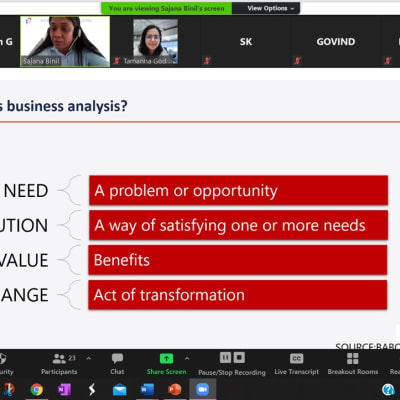Click the blue help icon in system tray
Viewport: 400px width, 400px height.
pos(388,389)
